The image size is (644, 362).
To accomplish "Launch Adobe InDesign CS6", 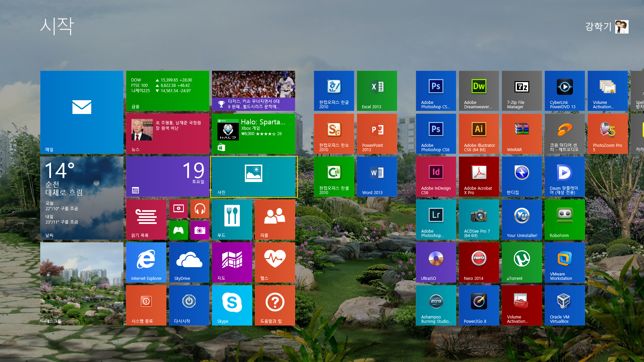I will (436, 177).
